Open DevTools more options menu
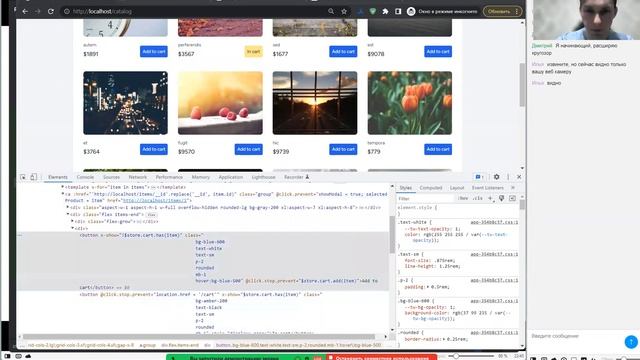 click(x=508, y=177)
